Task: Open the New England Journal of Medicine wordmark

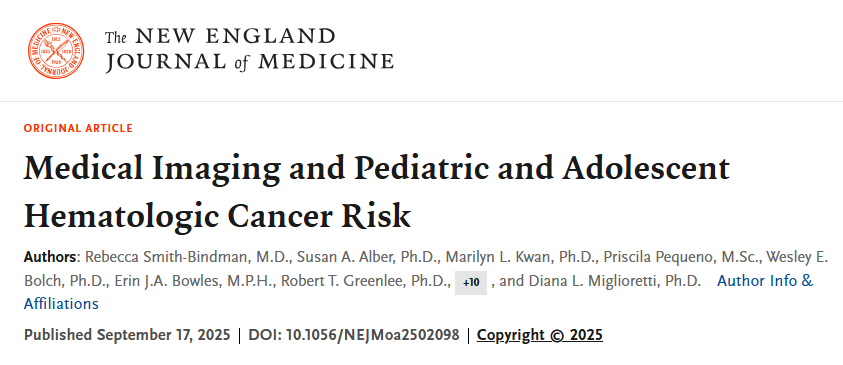Action: pos(249,49)
